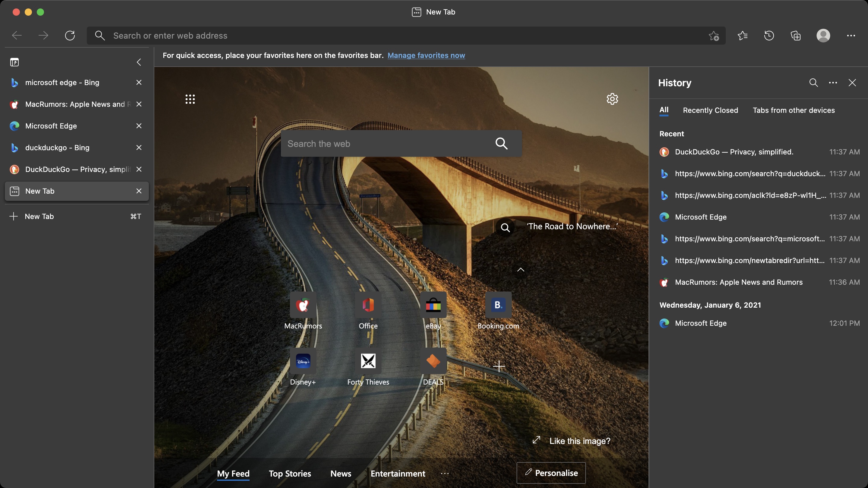Click Manage favorites now link
Image resolution: width=868 pixels, height=488 pixels.
point(426,55)
